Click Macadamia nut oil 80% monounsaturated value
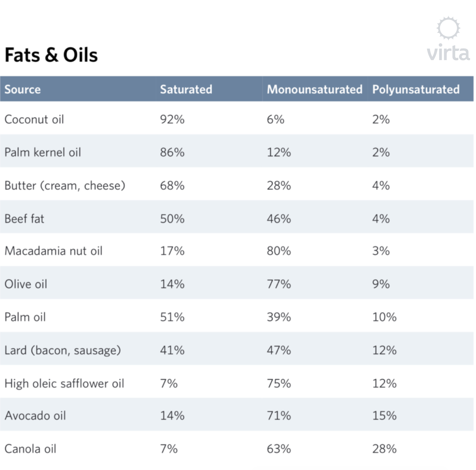Image resolution: width=476 pixels, height=470 pixels. coord(279,251)
